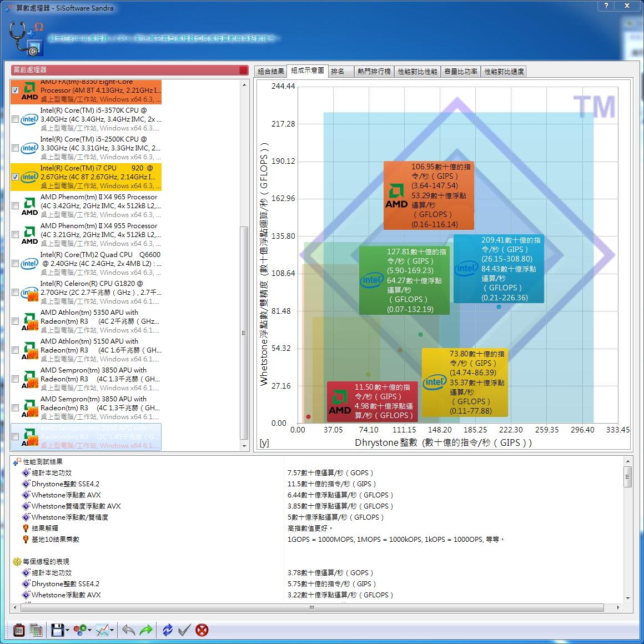The width and height of the screenshot is (644, 644).
Task: Click the horizontal scrollbar thumb under the results
Action: [x=312, y=607]
